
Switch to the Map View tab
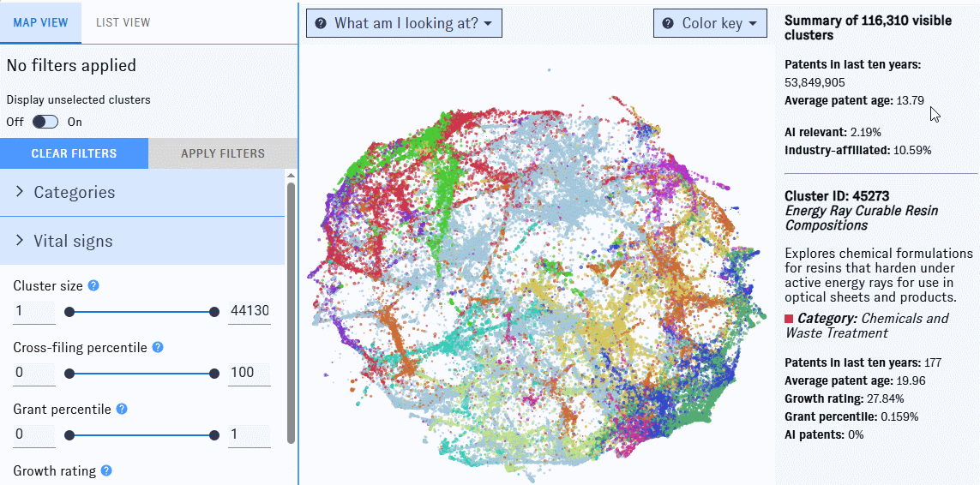coord(40,22)
